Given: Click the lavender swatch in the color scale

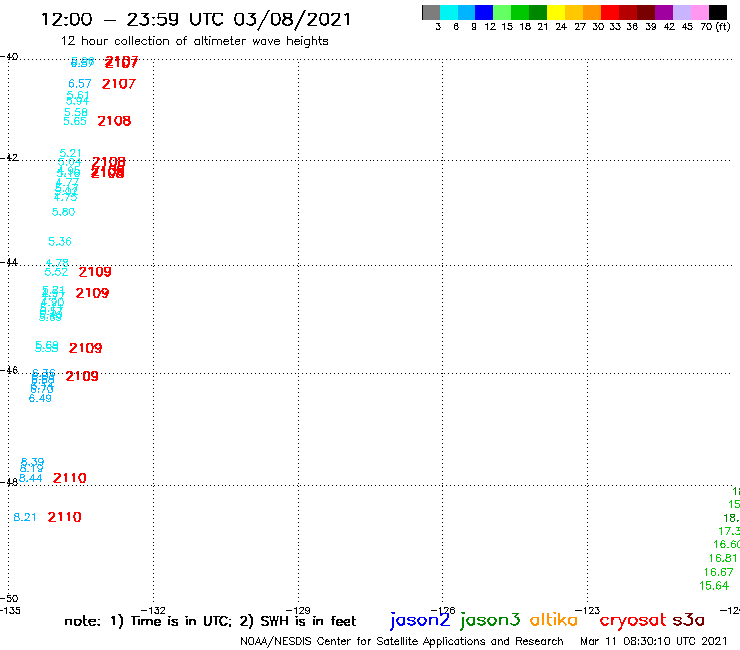Looking at the screenshot, I should 681,12.
